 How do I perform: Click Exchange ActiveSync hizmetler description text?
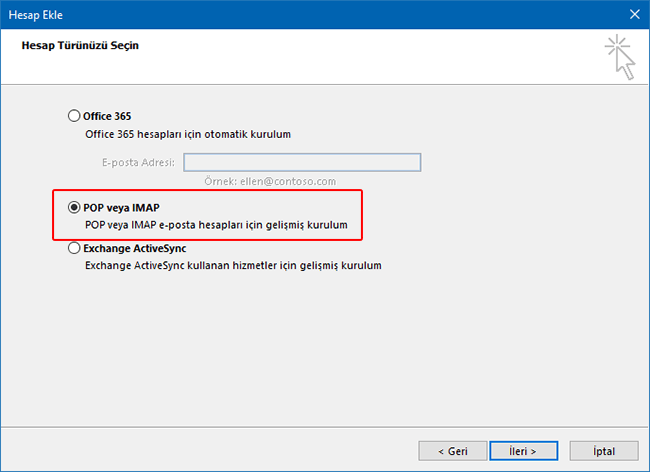(x=232, y=266)
